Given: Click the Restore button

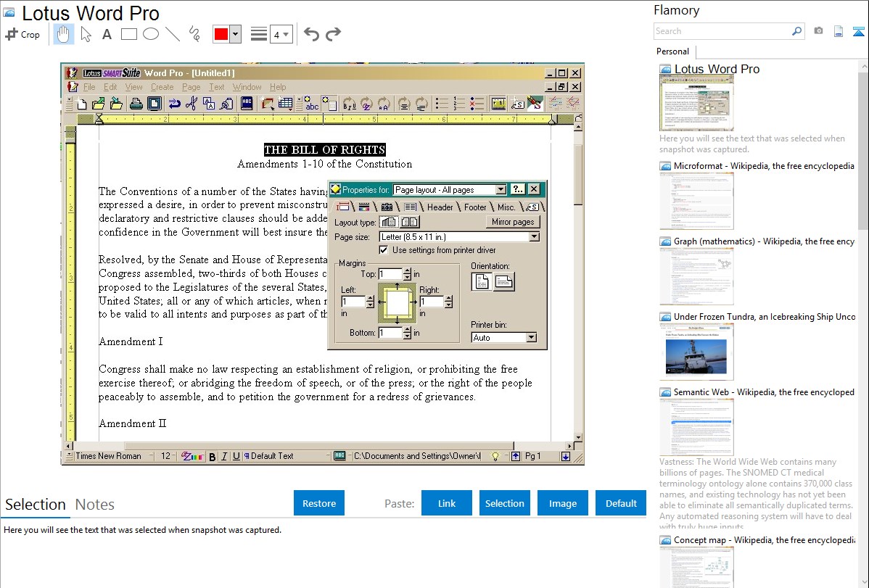Looking at the screenshot, I should (x=319, y=503).
